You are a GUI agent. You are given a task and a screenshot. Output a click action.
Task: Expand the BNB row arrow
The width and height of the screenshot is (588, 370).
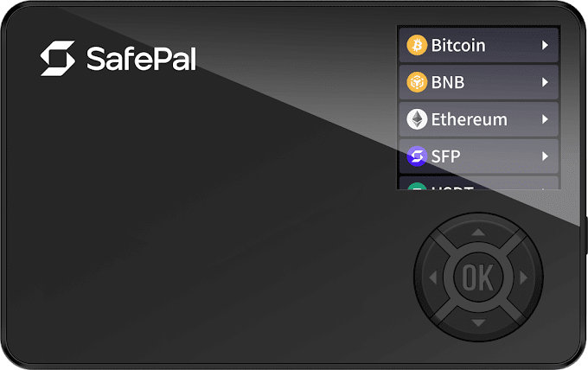pyautogui.click(x=545, y=82)
